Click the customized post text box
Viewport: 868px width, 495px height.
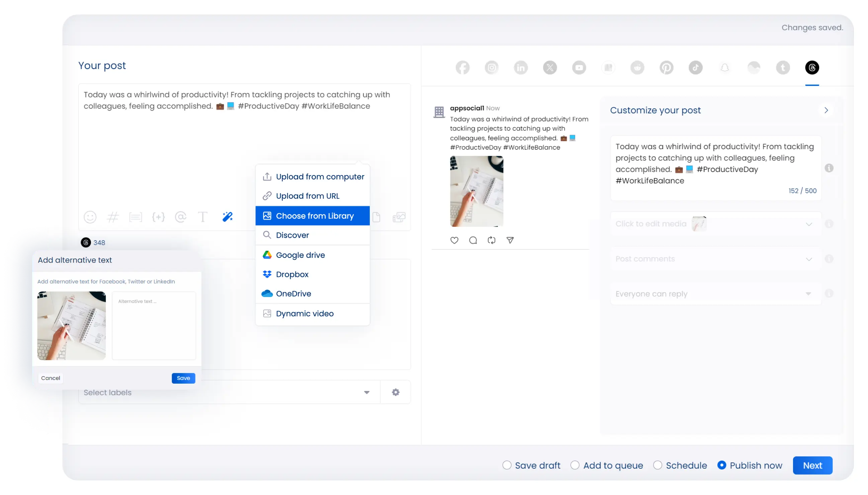coord(716,168)
